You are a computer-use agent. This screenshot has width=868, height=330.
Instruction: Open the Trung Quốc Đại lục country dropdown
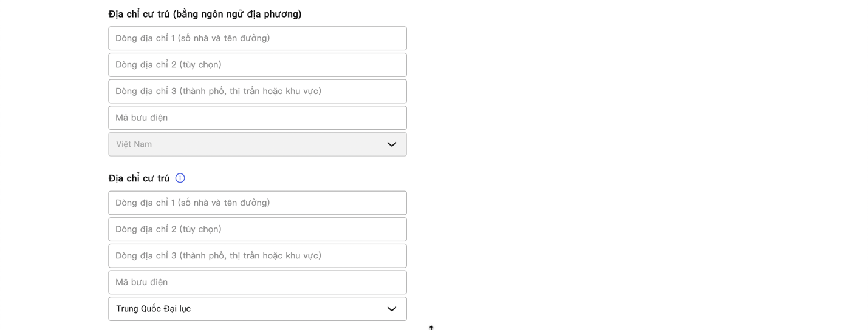(x=257, y=309)
